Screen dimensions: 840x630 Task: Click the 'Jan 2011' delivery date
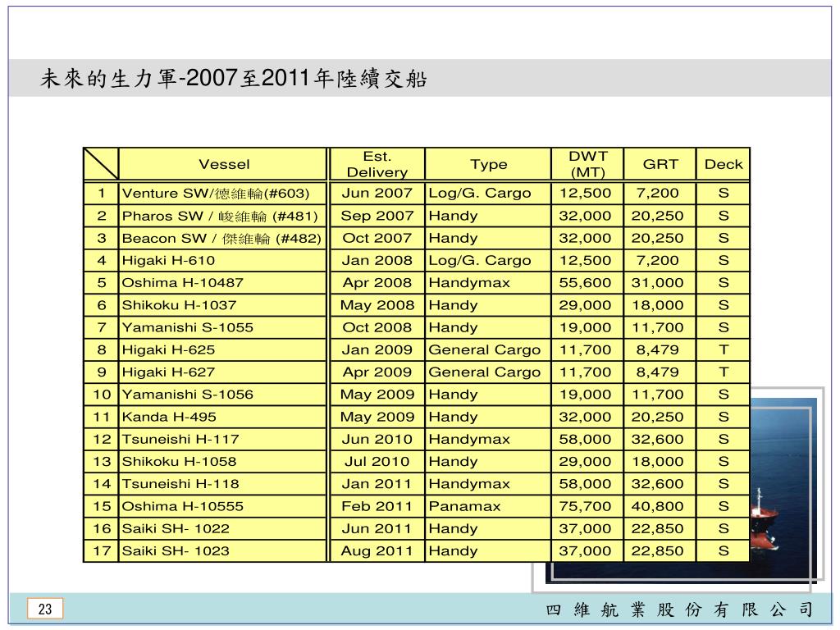coord(377,484)
